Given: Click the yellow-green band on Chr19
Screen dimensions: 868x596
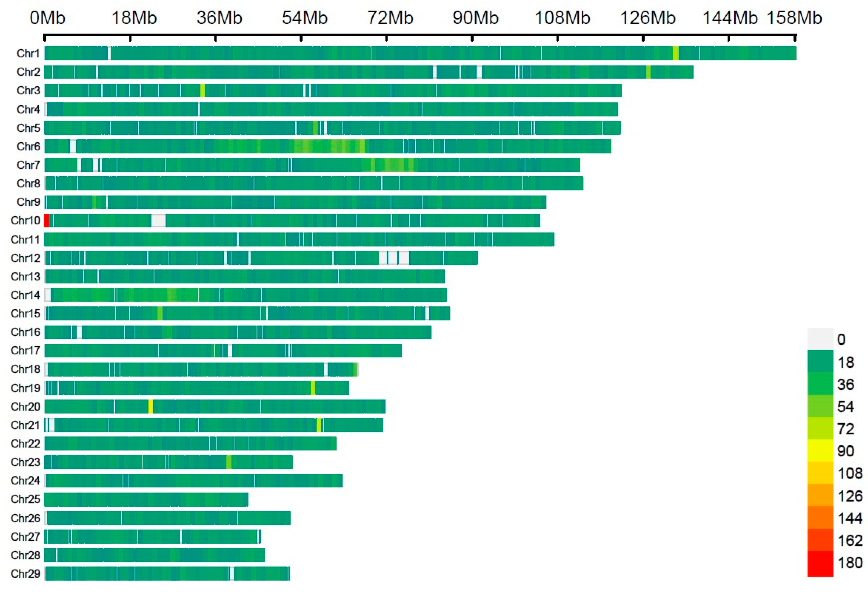Looking at the screenshot, I should pos(313,388).
